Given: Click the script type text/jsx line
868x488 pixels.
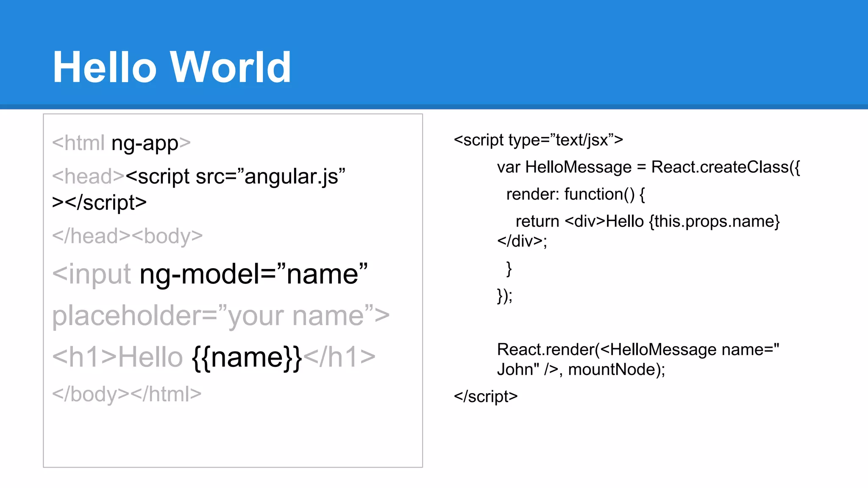Looking at the screenshot, I should tap(538, 140).
